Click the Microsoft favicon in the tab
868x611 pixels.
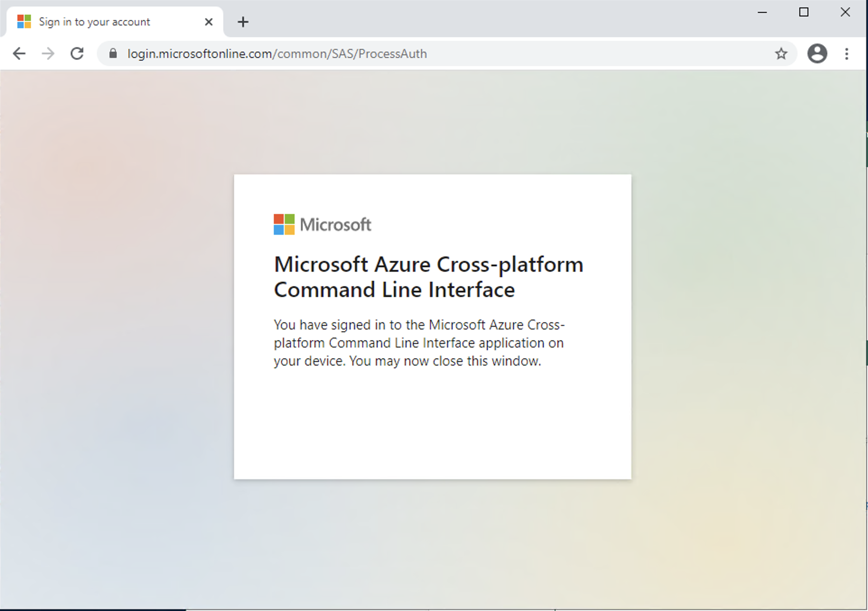pyautogui.click(x=24, y=22)
